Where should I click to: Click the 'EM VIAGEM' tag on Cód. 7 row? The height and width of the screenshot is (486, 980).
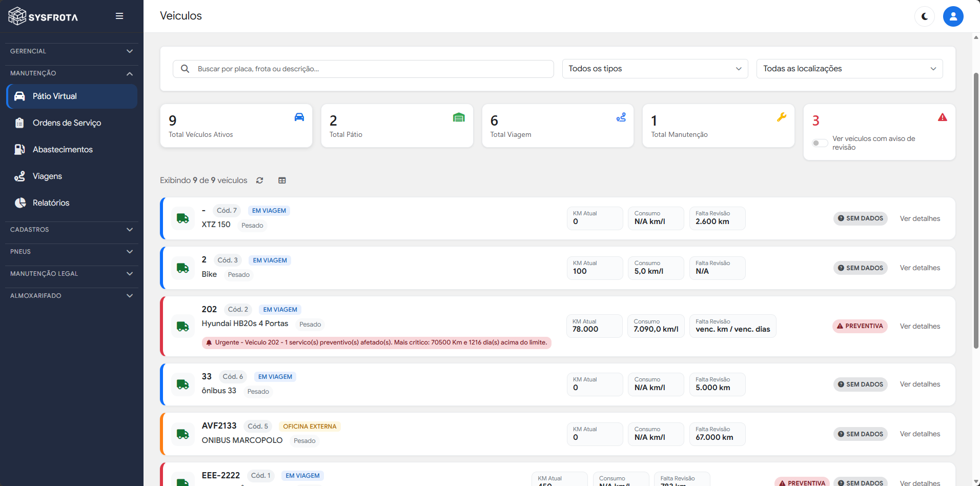click(x=269, y=211)
